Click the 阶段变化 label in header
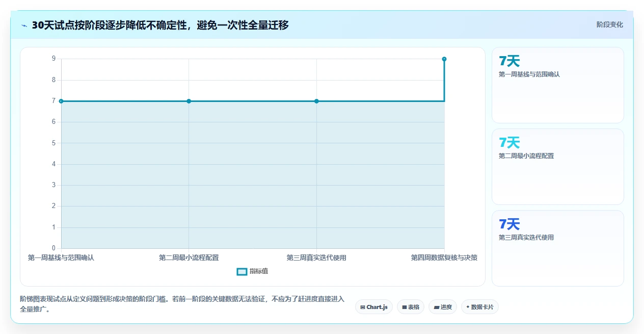Screen dimensions: 644x334 click(610, 24)
